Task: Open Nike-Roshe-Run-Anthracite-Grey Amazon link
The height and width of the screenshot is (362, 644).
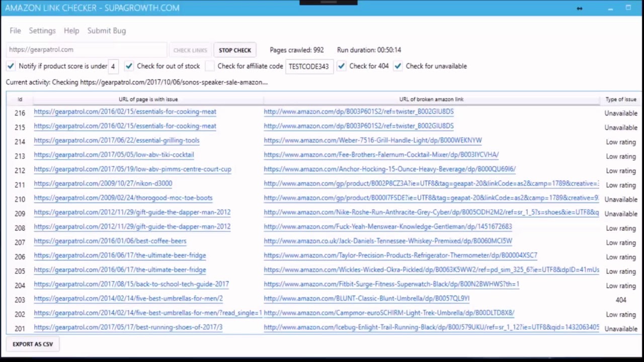Action: pos(431,212)
